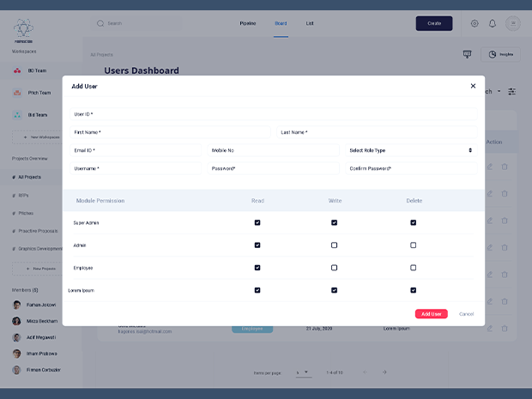Switch to the Pipeline tab

248,23
